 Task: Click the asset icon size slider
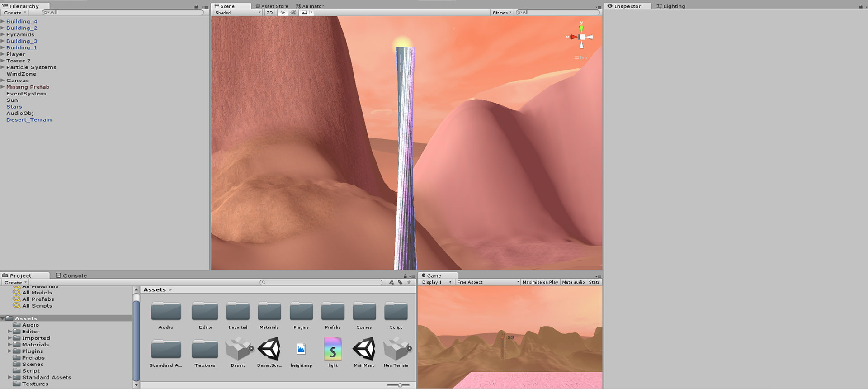pos(400,385)
